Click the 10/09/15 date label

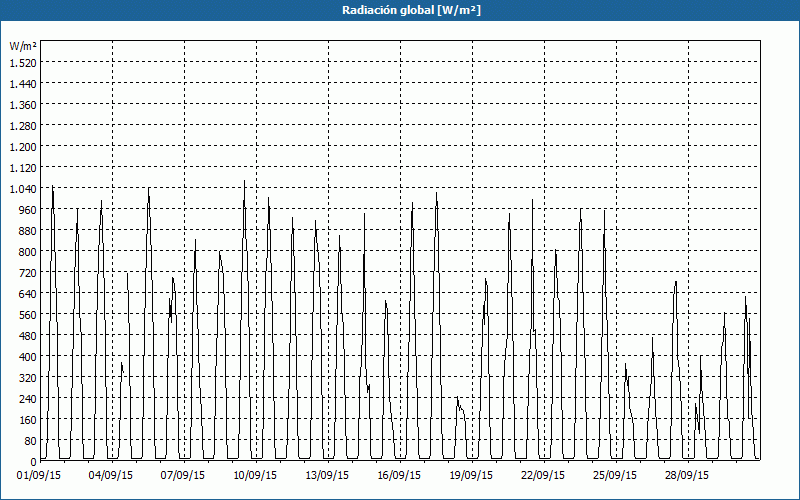point(255,476)
